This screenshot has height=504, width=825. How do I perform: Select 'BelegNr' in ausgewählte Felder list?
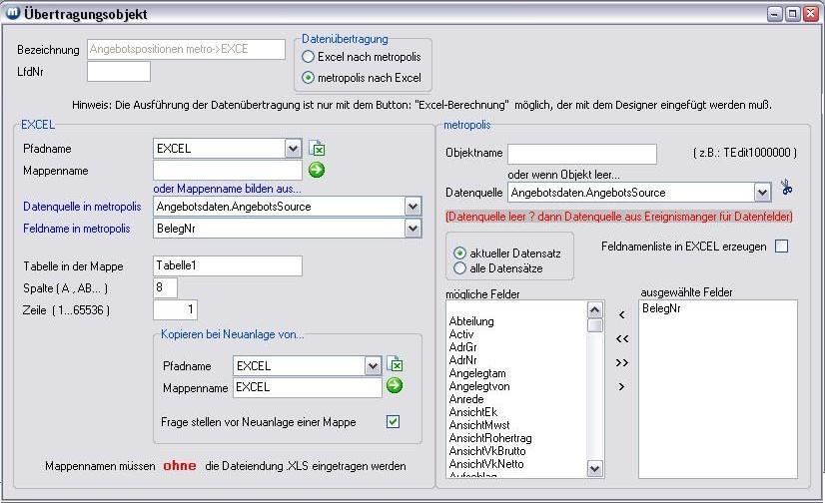tap(662, 309)
